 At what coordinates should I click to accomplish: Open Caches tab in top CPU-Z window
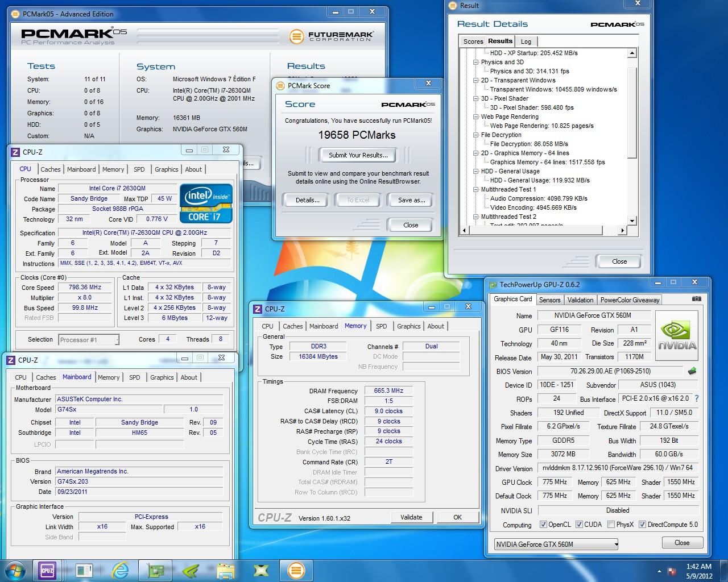[51, 169]
